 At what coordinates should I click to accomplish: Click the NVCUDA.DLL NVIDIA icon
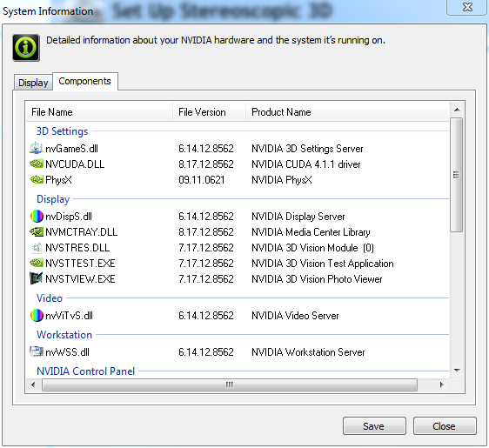(x=37, y=164)
